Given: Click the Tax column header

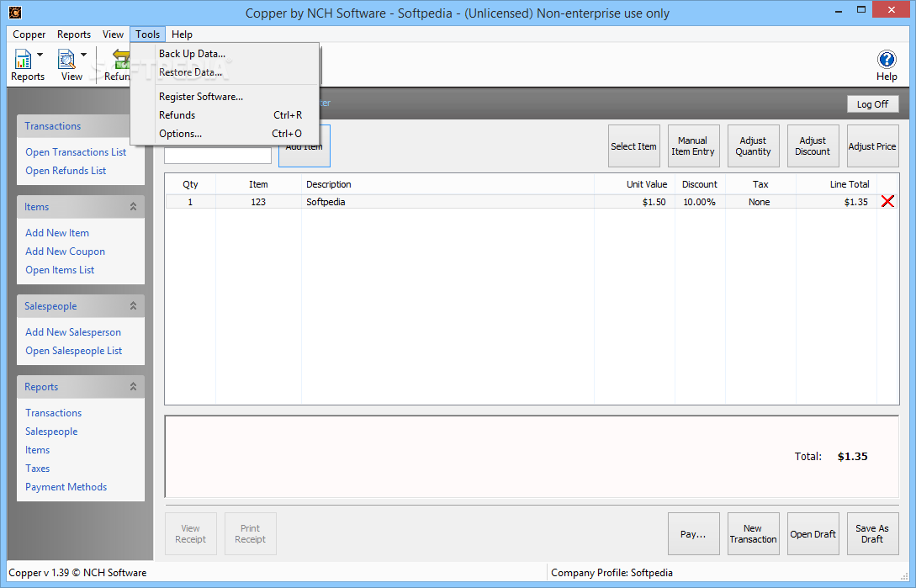Looking at the screenshot, I should pos(760,184).
